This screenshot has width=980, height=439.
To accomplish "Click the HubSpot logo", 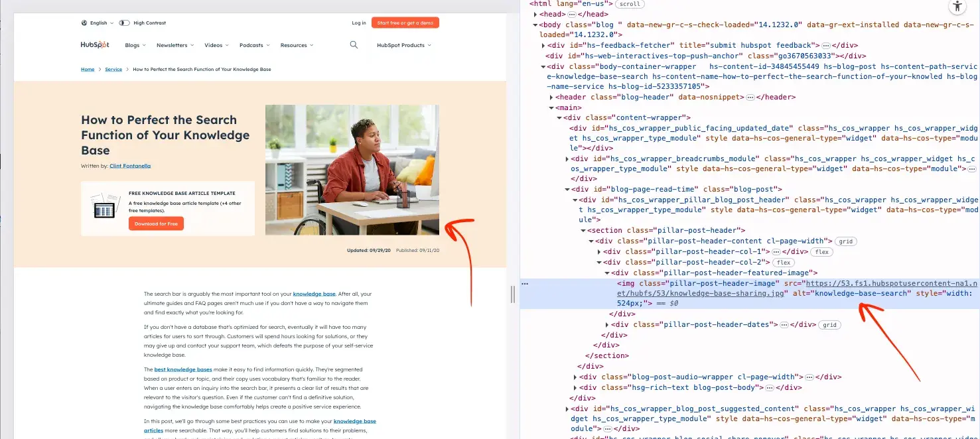I will click(94, 45).
